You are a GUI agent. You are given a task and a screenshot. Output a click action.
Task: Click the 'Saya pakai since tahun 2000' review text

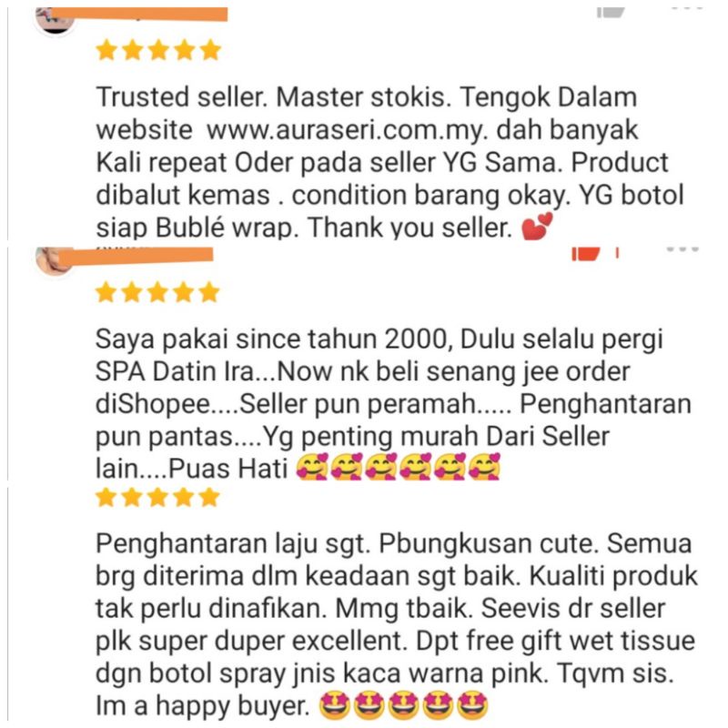click(x=393, y=403)
